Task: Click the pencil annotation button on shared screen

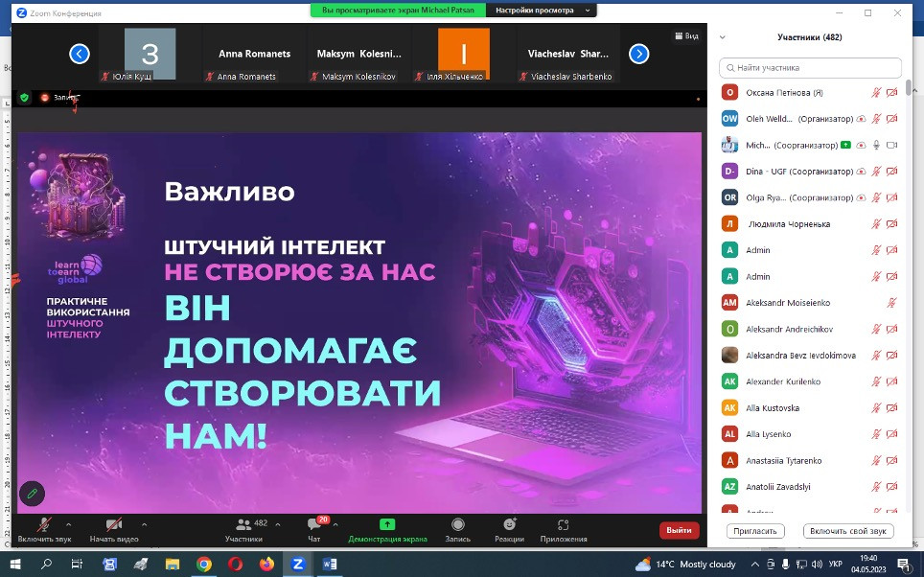Action: click(32, 494)
